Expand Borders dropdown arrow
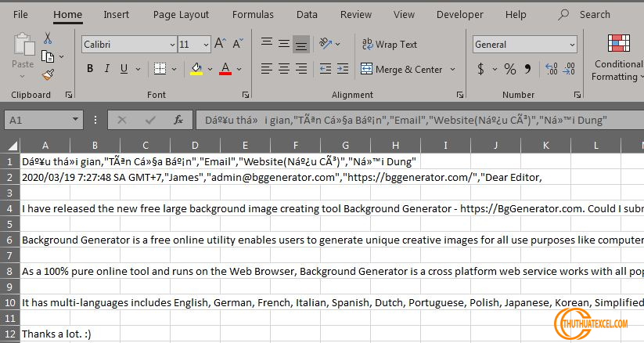 pyautogui.click(x=174, y=69)
